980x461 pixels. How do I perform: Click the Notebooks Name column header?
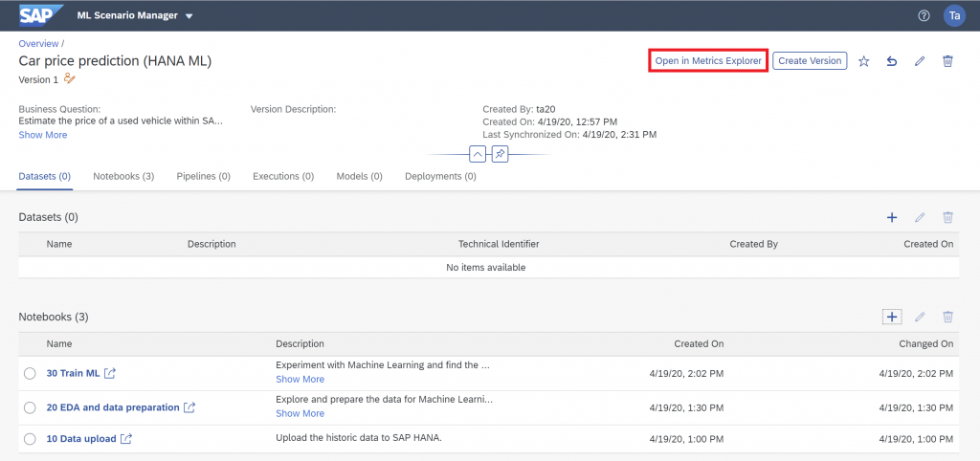click(58, 343)
